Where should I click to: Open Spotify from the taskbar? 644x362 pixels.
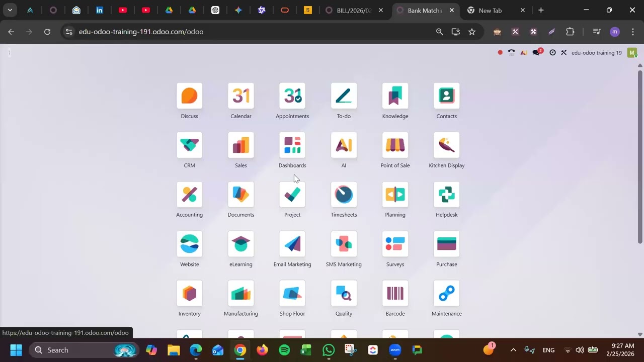(284, 350)
